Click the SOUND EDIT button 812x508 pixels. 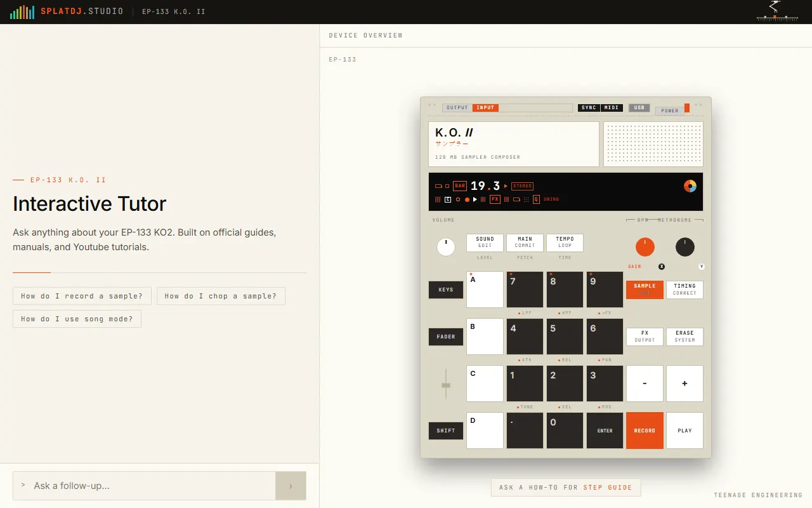[485, 243]
